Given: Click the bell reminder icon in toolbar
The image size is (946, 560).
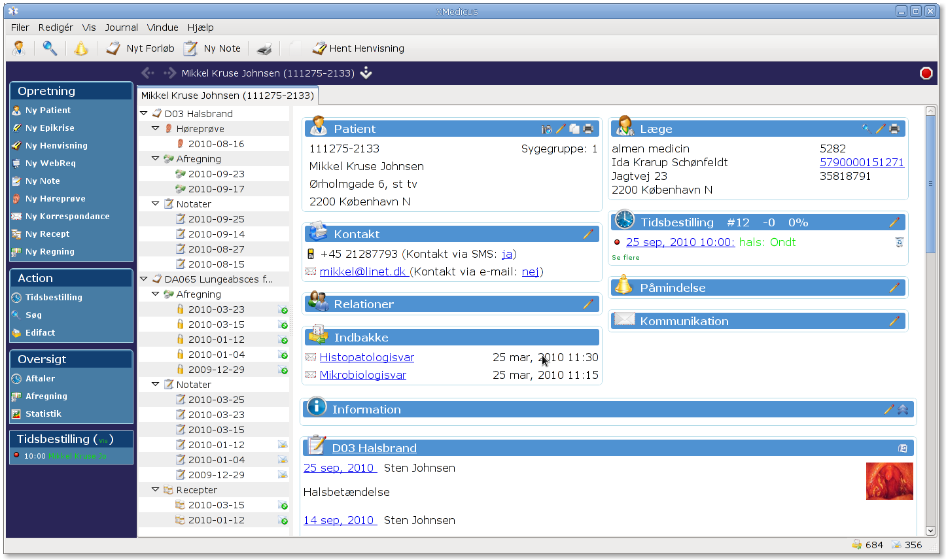Looking at the screenshot, I should (80, 48).
